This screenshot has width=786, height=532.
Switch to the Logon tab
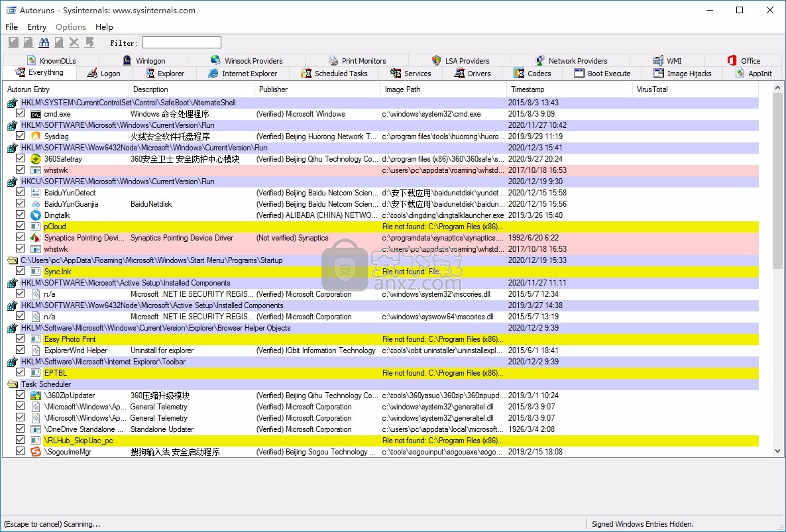104,74
